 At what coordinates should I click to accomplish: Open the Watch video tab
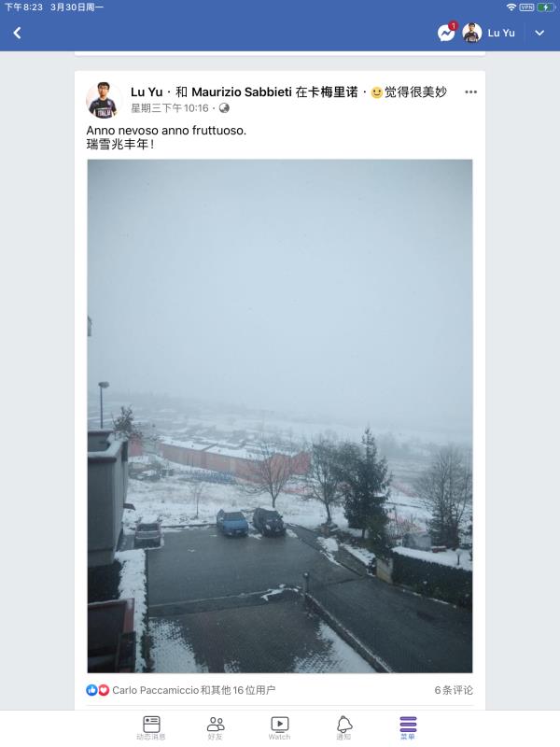click(x=279, y=728)
